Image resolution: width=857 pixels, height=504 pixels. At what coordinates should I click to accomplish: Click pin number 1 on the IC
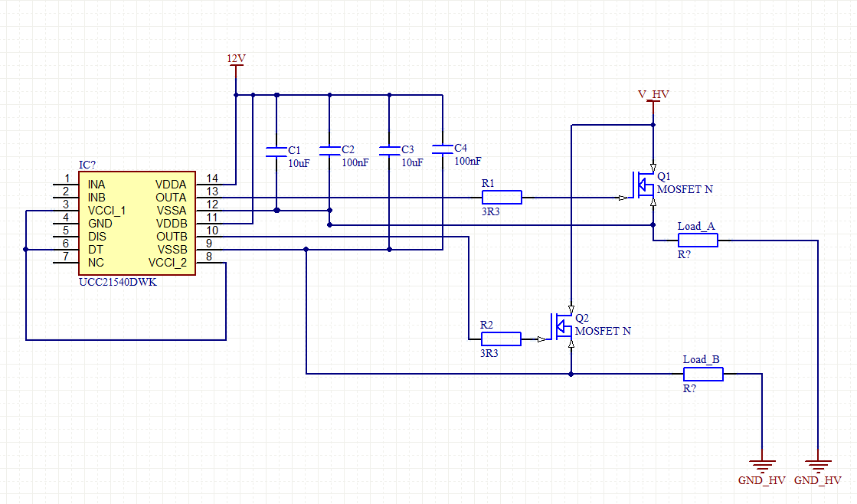click(67, 178)
